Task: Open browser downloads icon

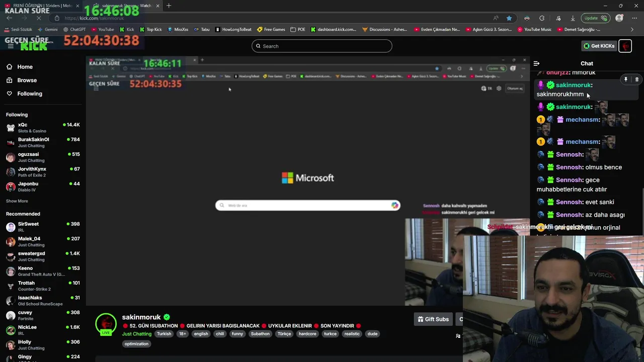Action: point(573,18)
